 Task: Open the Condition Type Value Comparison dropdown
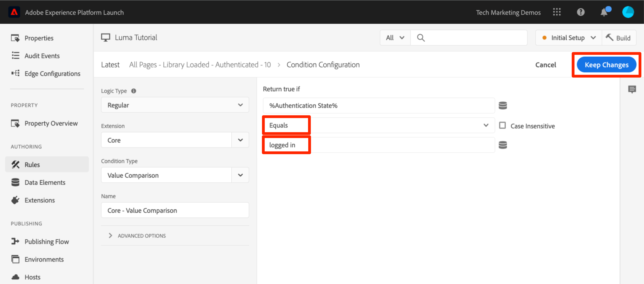point(175,175)
